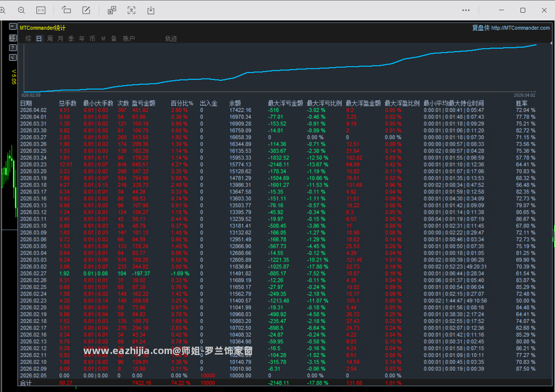The width and height of the screenshot is (555, 392).
Task: Click the win rate 50.00 %
Action: [526, 301]
